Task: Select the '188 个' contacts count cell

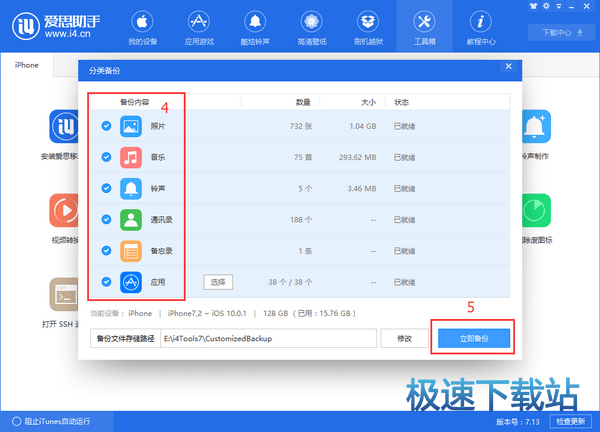Action: (301, 219)
